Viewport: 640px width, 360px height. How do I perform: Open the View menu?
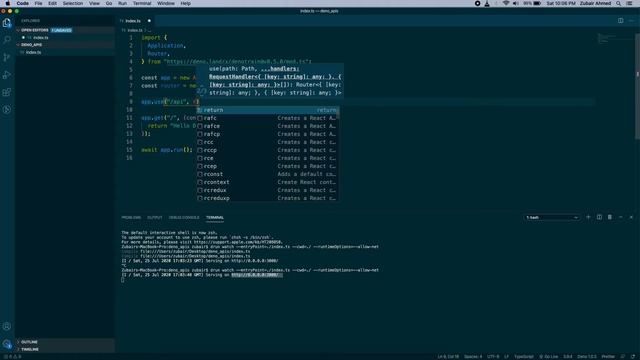coord(94,3)
